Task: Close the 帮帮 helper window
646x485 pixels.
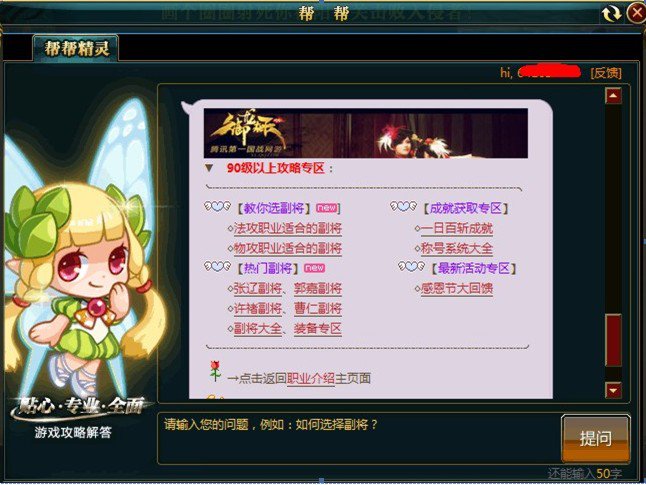Action: coord(636,14)
